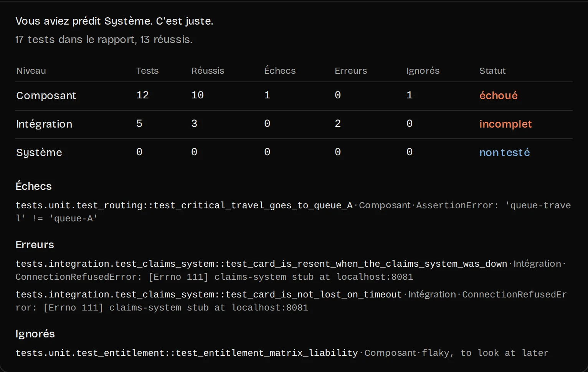Click the Erreurs value "0" in the Système row
Screen dimensions: 588x372
tap(338, 152)
